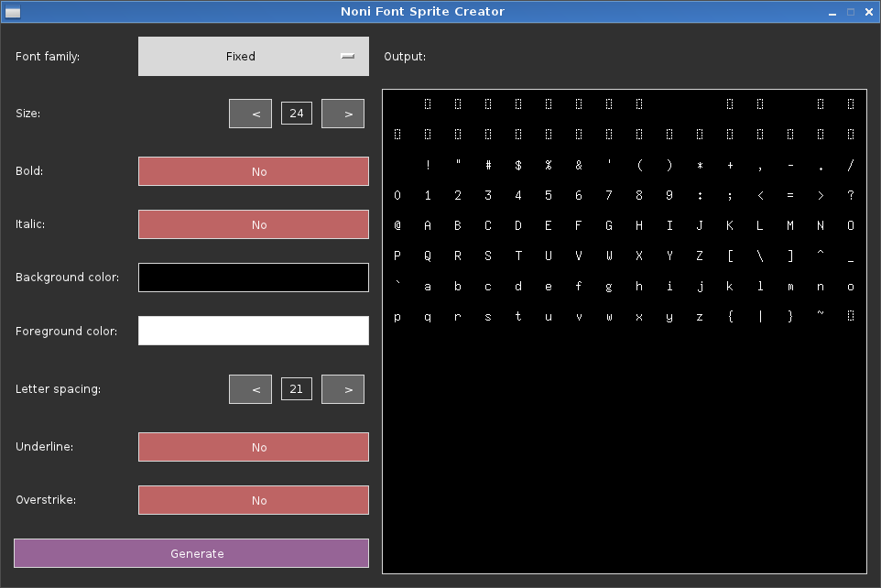Enable Italic styling
This screenshot has height=588, width=881.
tap(253, 224)
